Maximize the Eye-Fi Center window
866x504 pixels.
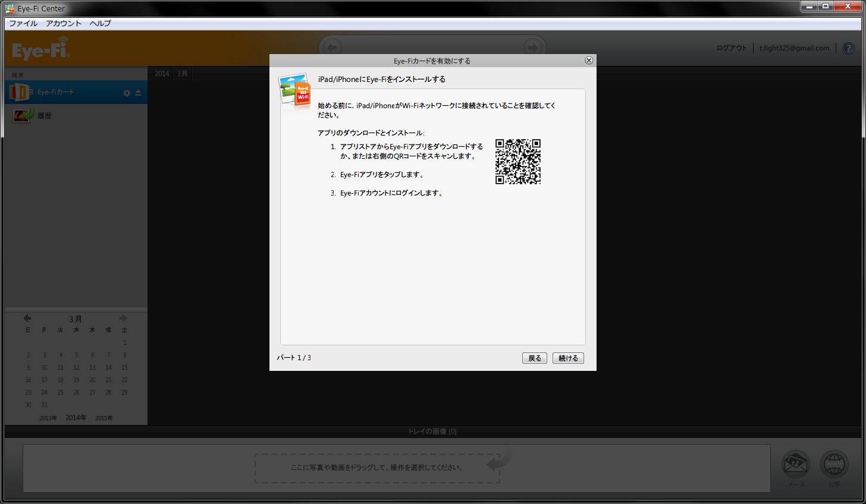click(826, 6)
